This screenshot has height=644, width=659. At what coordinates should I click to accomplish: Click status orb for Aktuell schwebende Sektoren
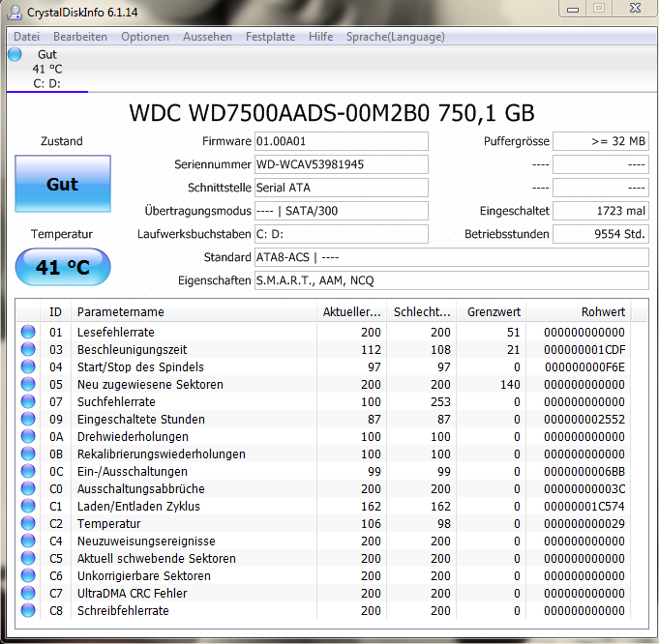(x=28, y=558)
